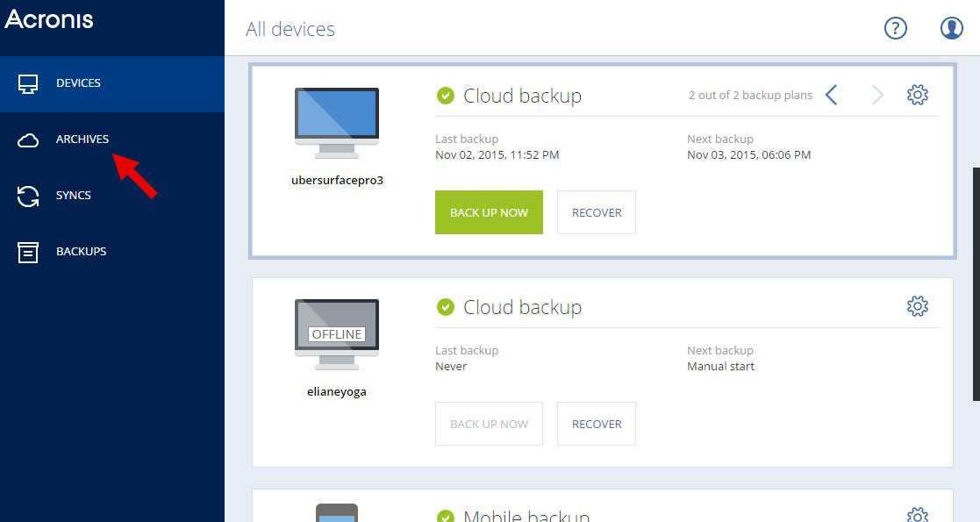Click the 'Never' last backup value
The image size is (980, 522).
pyautogui.click(x=451, y=367)
